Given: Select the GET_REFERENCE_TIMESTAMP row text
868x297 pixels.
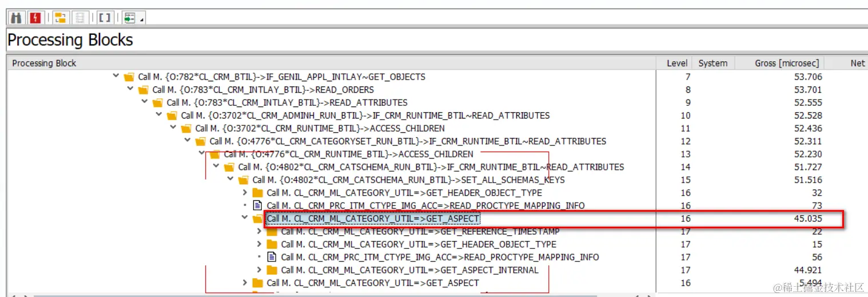Looking at the screenshot, I should pos(420,231).
